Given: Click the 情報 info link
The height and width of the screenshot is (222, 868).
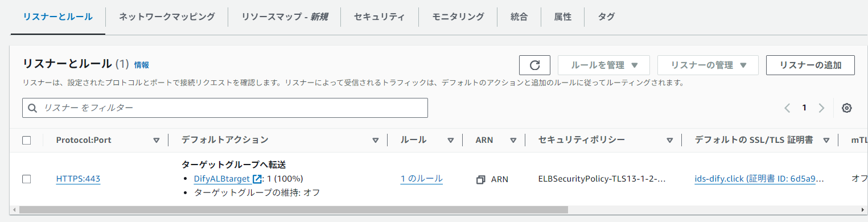Looking at the screenshot, I should click(x=142, y=65).
